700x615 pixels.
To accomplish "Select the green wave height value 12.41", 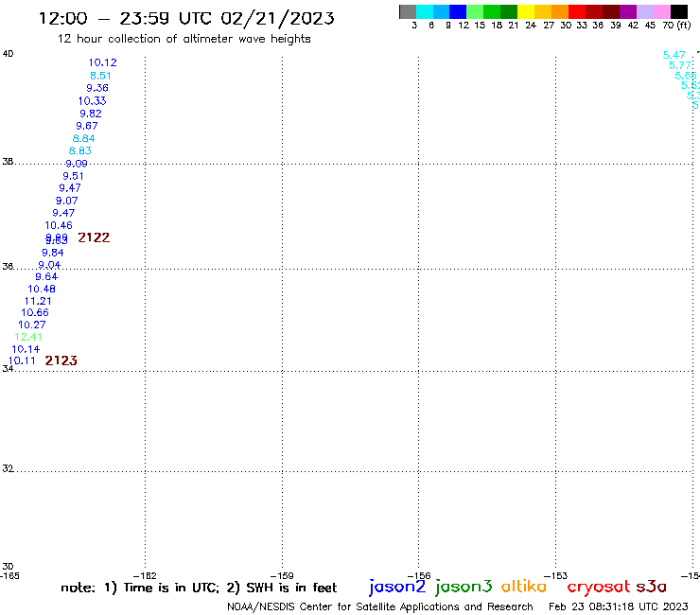I will (x=28, y=337).
